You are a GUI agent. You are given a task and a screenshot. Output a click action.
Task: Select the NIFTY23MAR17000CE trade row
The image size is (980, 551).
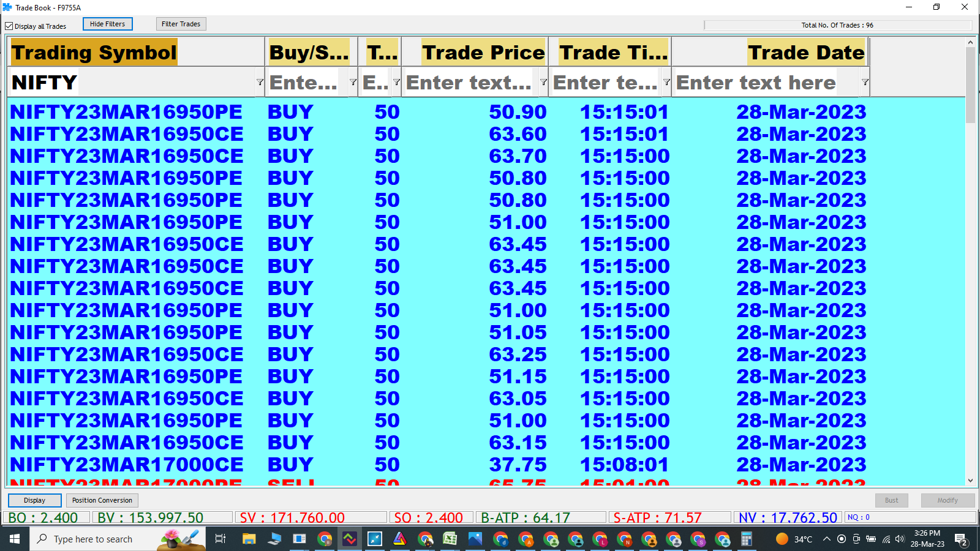click(x=127, y=465)
